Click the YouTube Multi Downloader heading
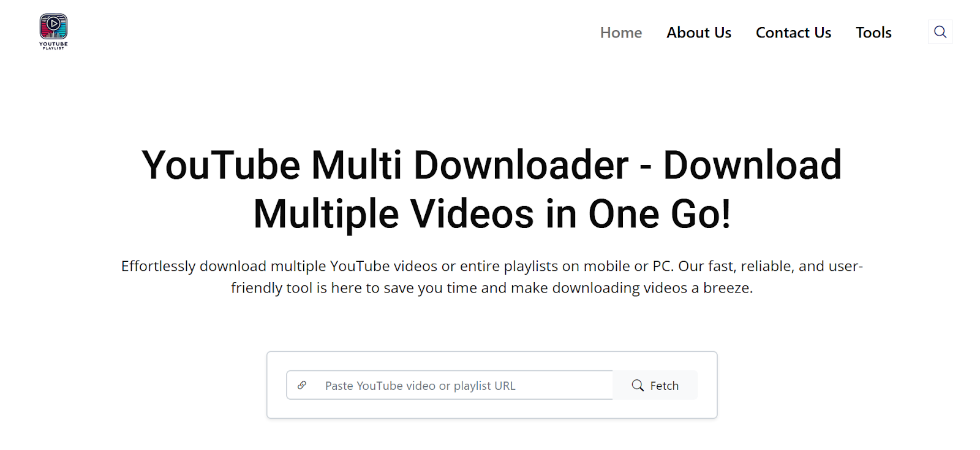This screenshot has height=450, width=980. (492, 189)
